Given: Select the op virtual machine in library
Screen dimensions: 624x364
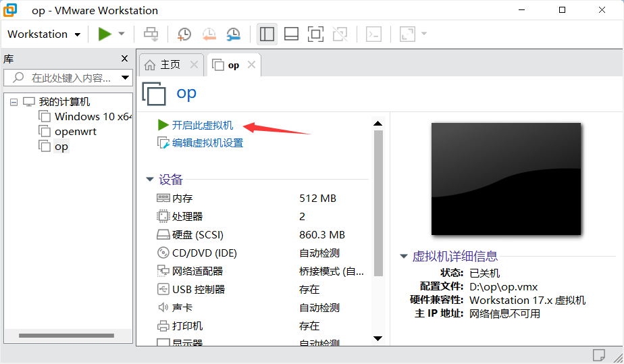Looking at the screenshot, I should (x=54, y=147).
